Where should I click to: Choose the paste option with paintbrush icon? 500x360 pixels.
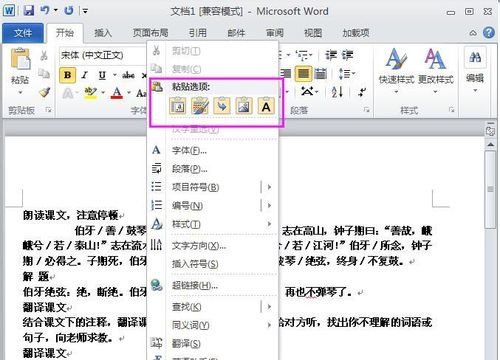(x=200, y=106)
